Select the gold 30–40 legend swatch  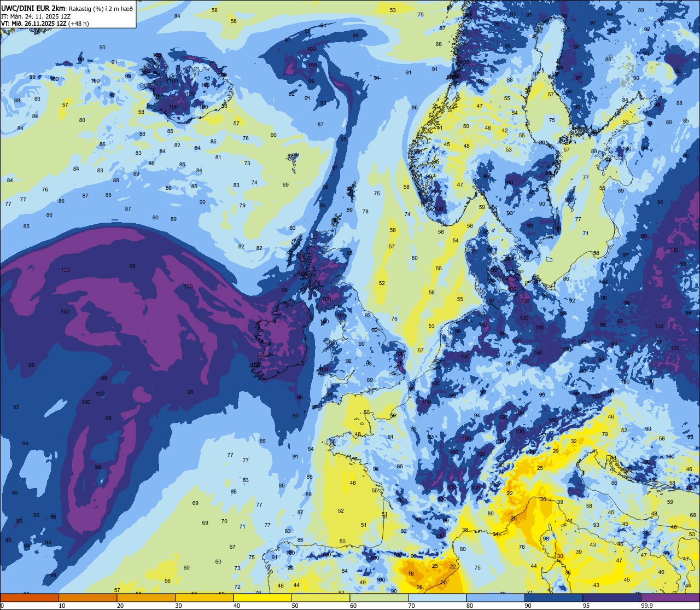click(x=204, y=597)
